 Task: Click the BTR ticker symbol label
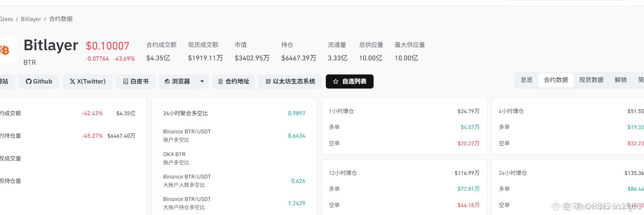(30, 63)
